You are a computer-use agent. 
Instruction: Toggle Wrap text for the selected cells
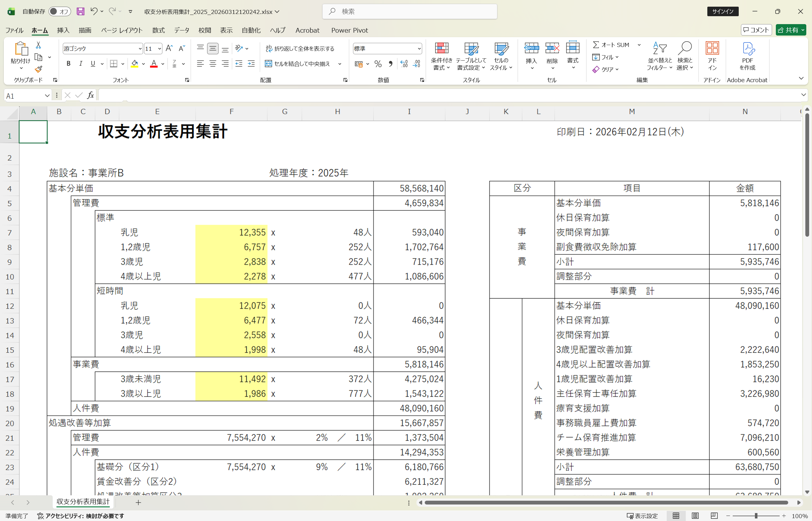click(x=300, y=48)
